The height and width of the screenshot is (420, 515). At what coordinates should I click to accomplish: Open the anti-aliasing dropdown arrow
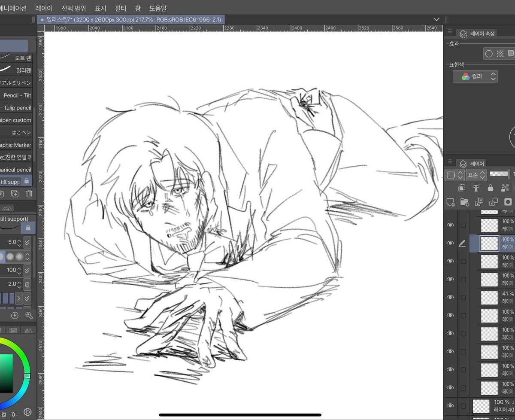pyautogui.click(x=27, y=257)
